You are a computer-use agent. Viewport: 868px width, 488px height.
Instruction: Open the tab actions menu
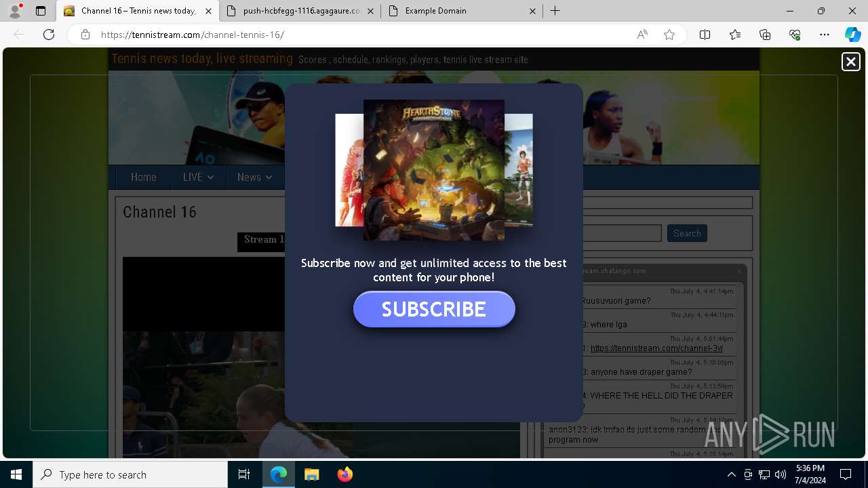(41, 11)
